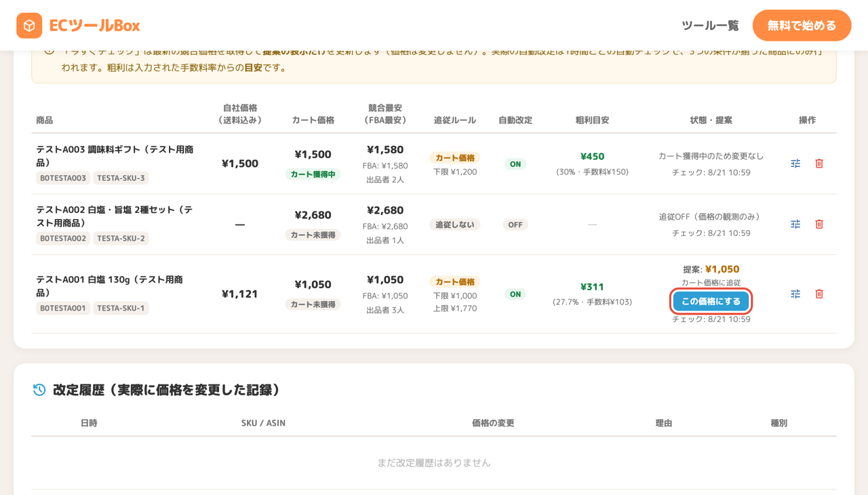Click カート未獲得 badge in テストA001 row
Image resolution: width=868 pixels, height=495 pixels.
tap(313, 304)
